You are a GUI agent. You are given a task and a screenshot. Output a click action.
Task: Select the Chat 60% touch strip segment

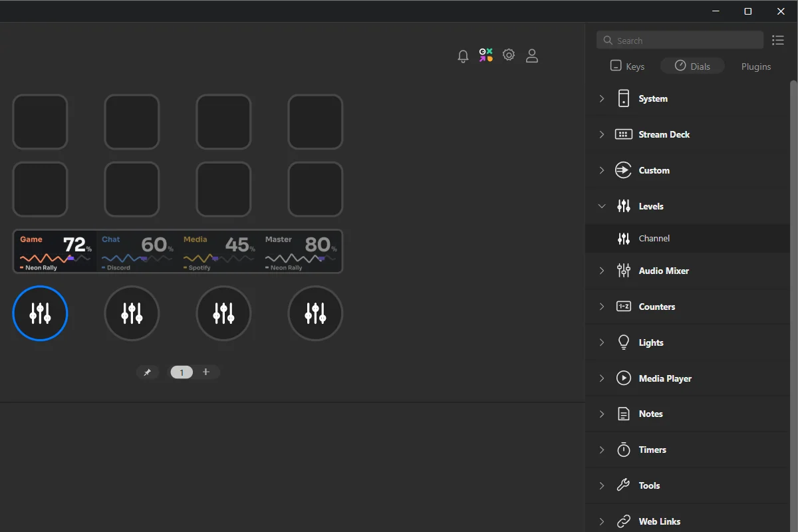pyautogui.click(x=138, y=251)
